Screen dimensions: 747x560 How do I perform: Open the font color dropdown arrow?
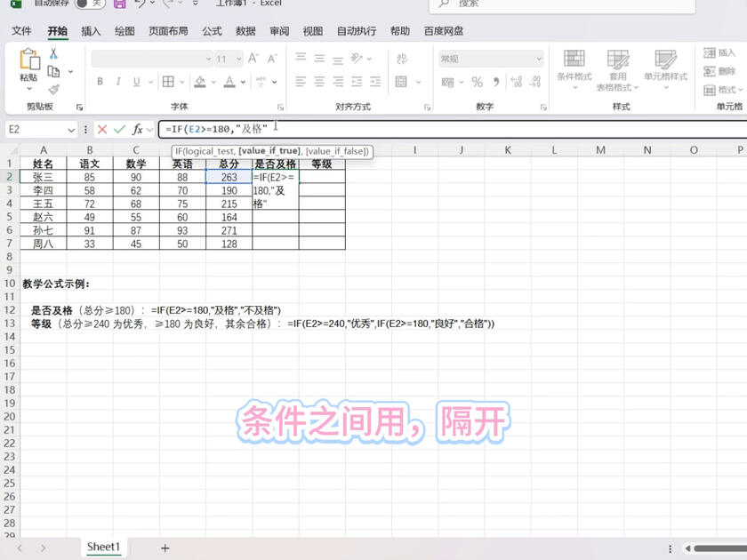[243, 82]
